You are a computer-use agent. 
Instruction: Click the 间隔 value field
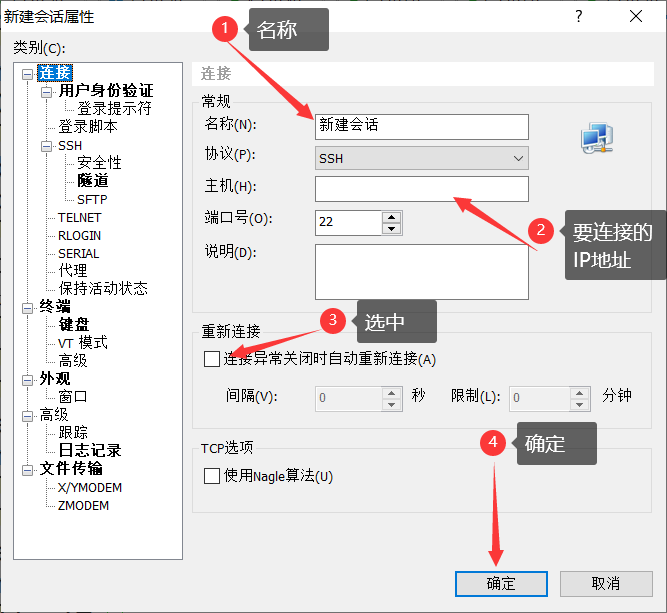pos(348,399)
